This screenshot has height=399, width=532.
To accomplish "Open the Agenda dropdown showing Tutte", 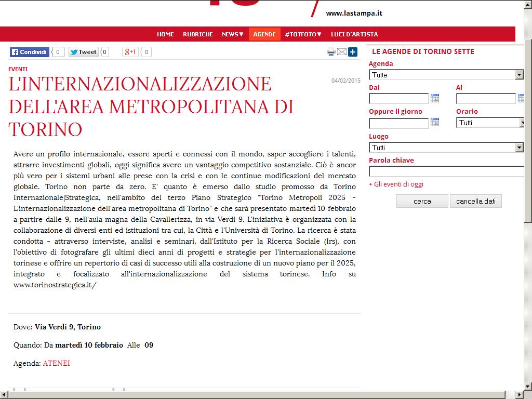I will click(446, 75).
